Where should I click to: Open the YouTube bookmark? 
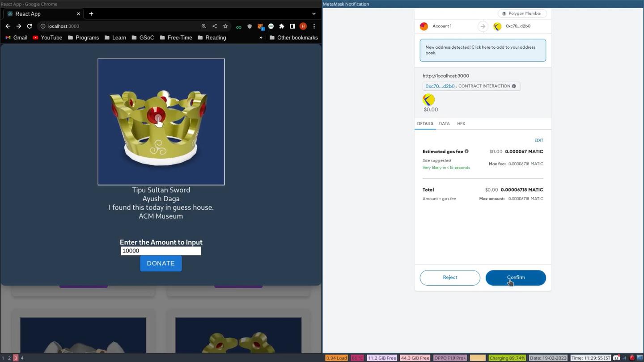tap(47, 38)
